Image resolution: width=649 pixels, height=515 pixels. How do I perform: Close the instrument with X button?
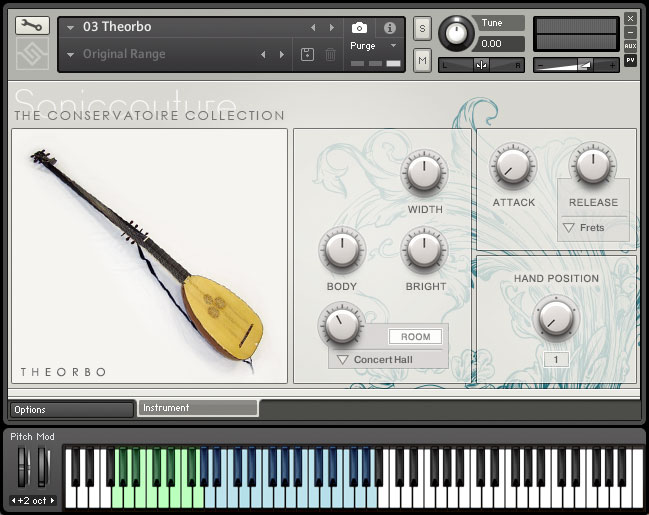point(630,19)
